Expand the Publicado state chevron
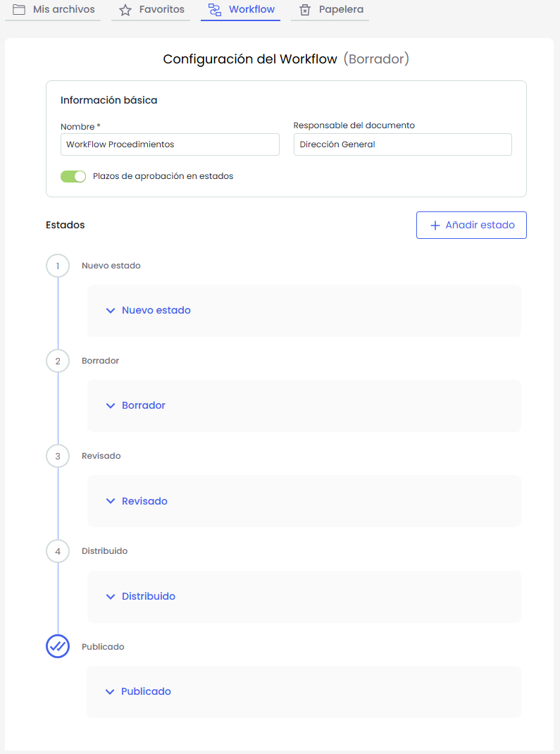Viewport: 560px width, 754px height. 110,692
